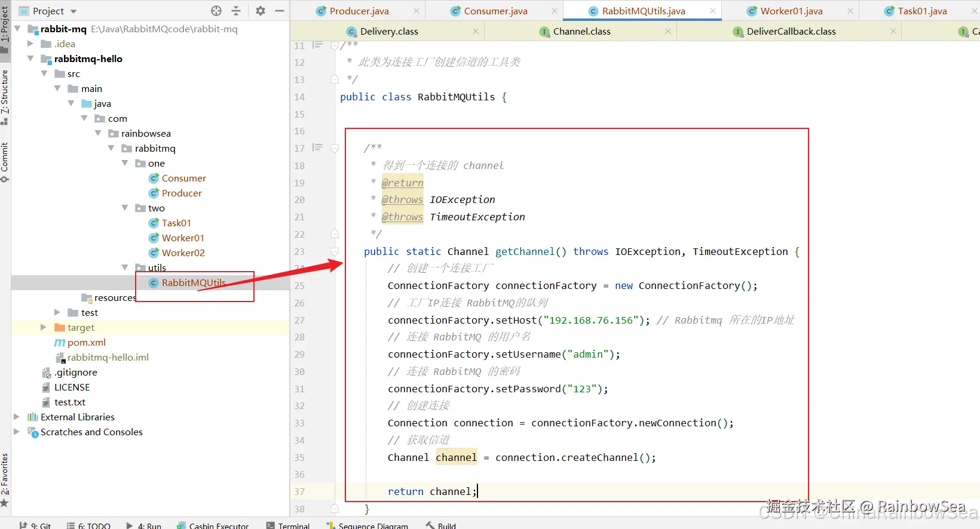Click the Consumer class icon in tree
This screenshot has height=529, width=980.
[154, 179]
